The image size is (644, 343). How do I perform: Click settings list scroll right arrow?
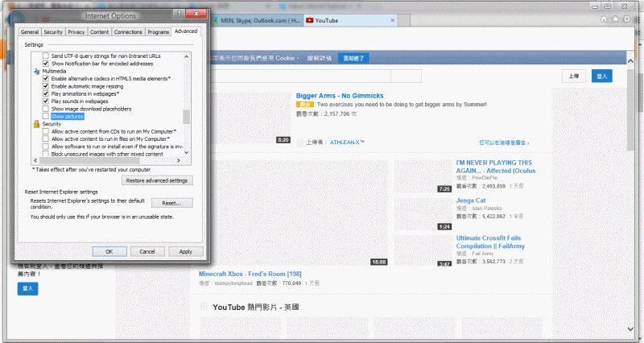pyautogui.click(x=179, y=160)
